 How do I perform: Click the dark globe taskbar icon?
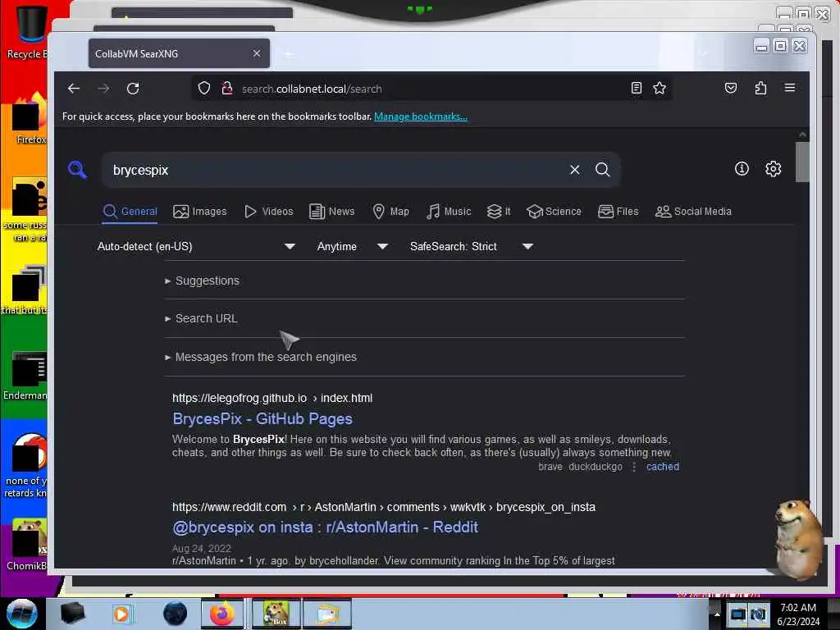176,614
